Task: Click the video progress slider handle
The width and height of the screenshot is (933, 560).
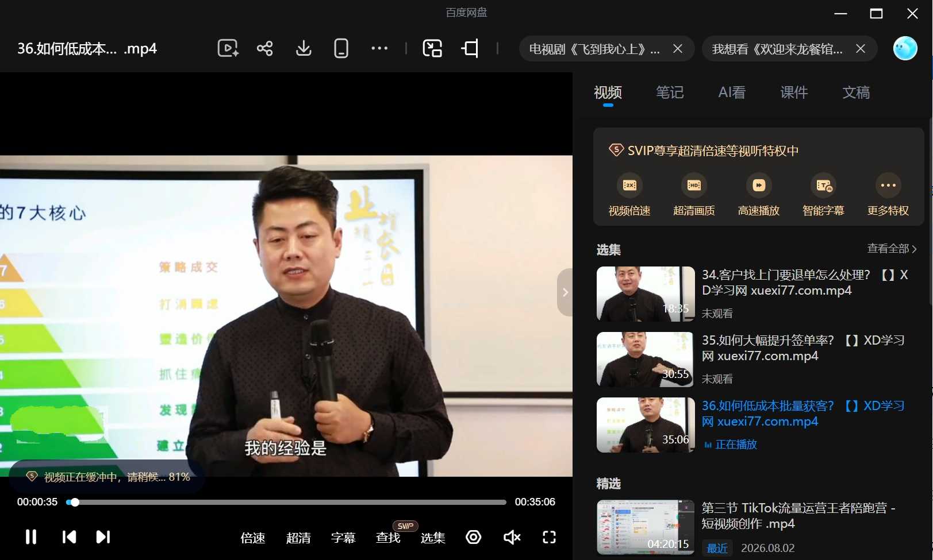Action: [75, 503]
